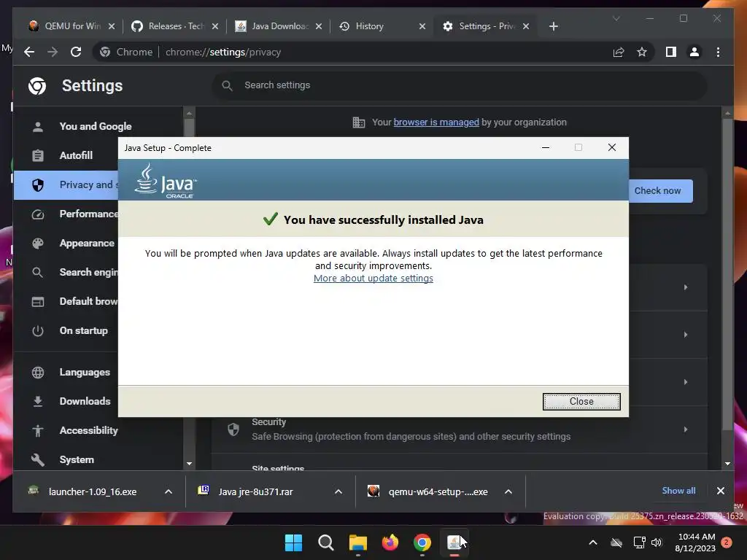
Task: Bookmark this page with star icon
Action: [x=642, y=52]
